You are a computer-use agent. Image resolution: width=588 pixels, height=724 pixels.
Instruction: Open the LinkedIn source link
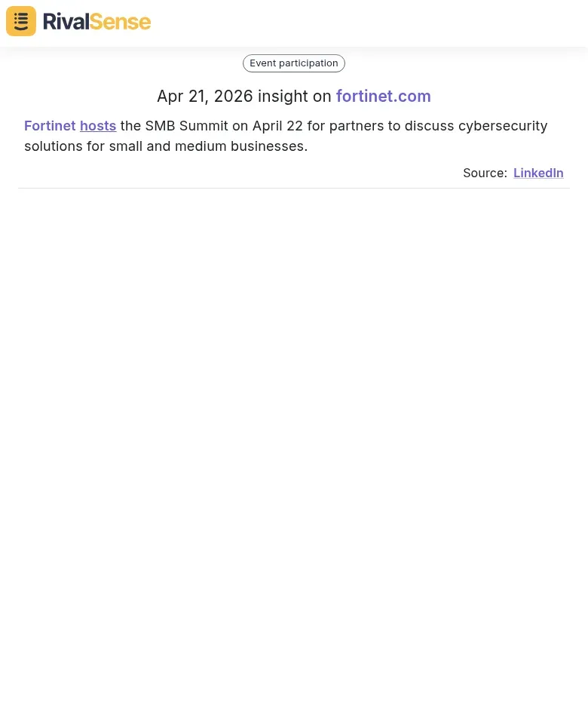pos(538,173)
